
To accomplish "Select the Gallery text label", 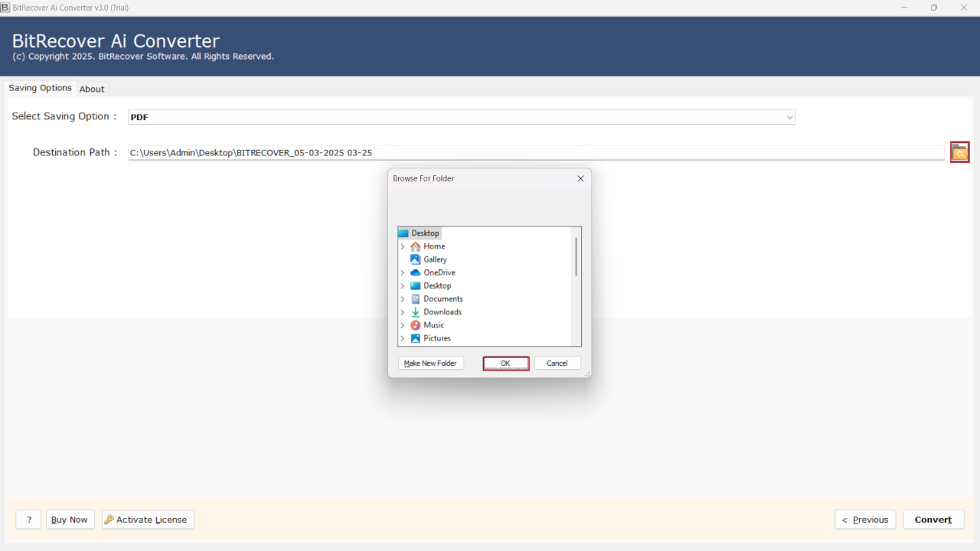I will coord(435,259).
